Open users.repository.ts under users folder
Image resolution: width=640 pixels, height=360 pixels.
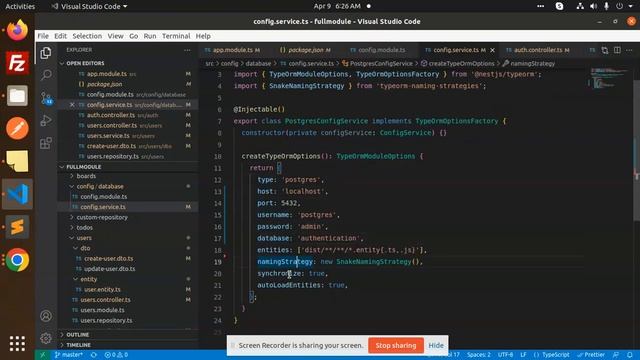[106, 320]
